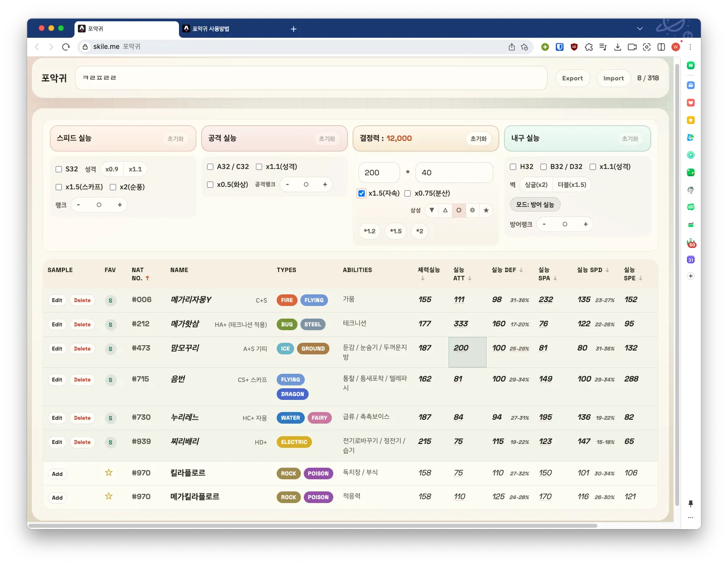Open the extensions puzzle icon

click(x=589, y=47)
